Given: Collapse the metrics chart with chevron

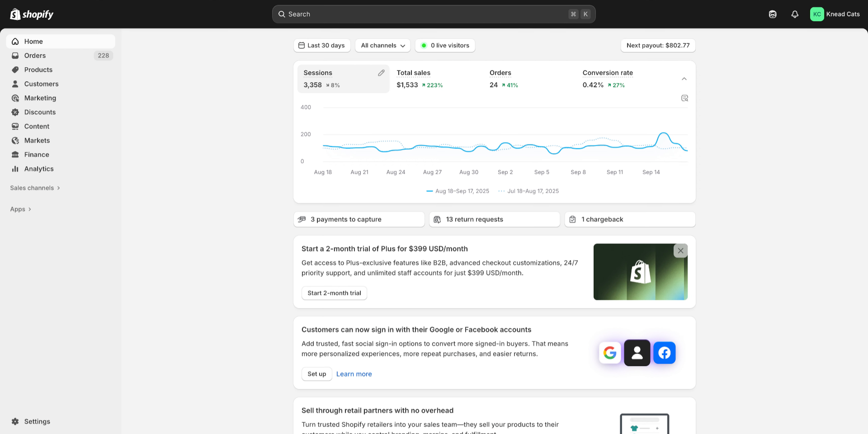Looking at the screenshot, I should 684,79.
